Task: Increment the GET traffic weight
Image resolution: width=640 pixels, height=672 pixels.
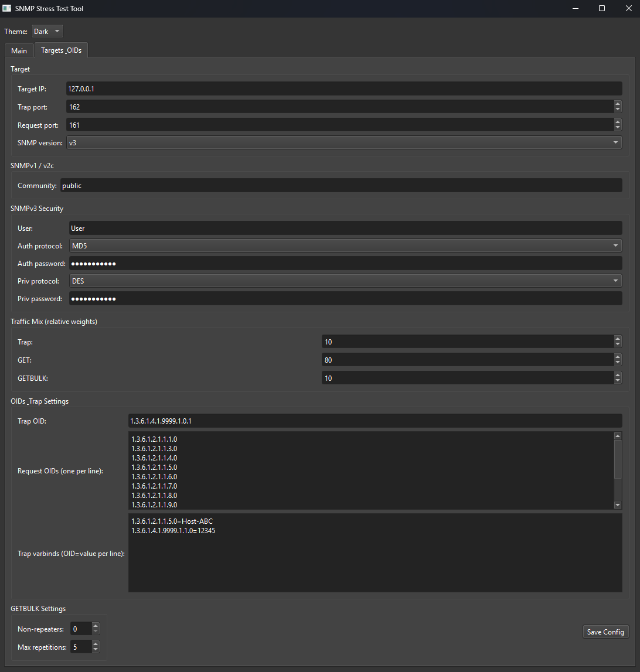Action: 617,357
